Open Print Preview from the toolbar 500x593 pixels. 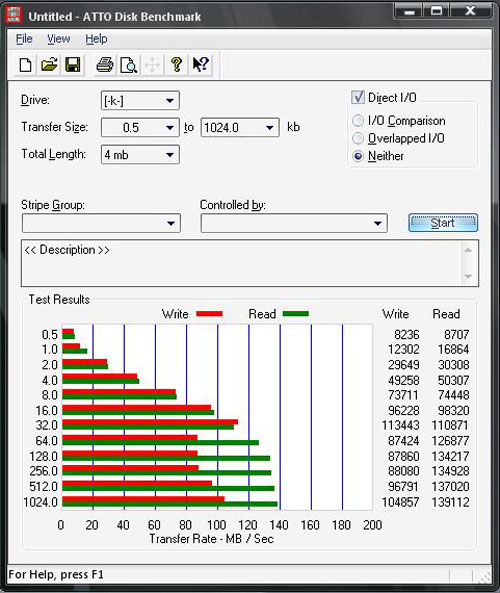pos(129,65)
